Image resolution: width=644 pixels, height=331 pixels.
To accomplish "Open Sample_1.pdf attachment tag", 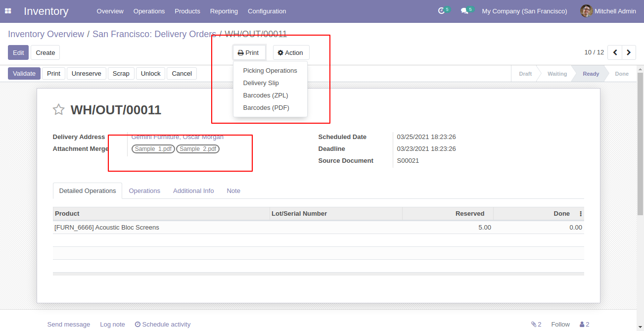I will pos(153,149).
